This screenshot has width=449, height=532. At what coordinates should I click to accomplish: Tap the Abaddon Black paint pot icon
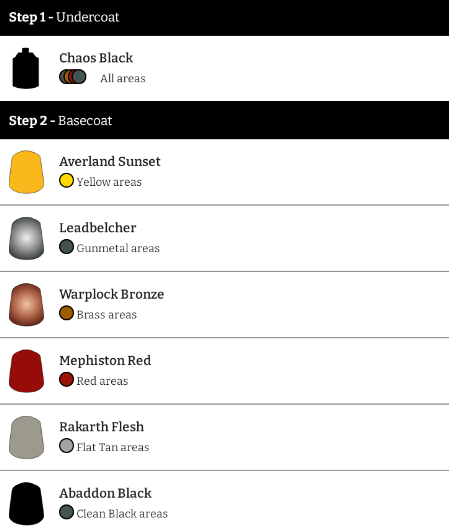click(26, 504)
